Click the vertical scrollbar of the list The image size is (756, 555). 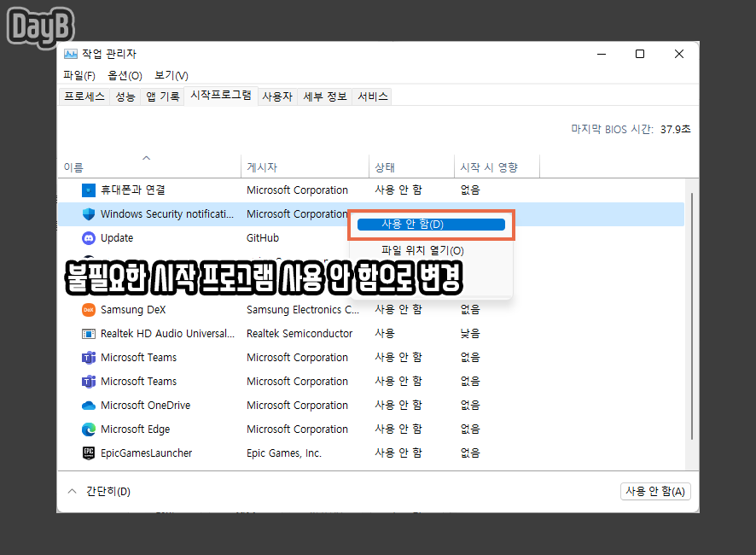point(692,316)
